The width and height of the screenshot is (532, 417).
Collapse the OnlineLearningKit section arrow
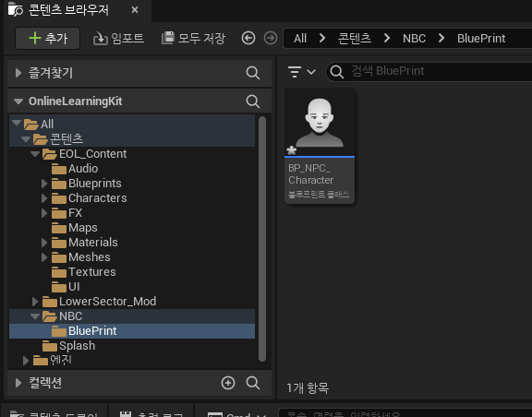(18, 101)
